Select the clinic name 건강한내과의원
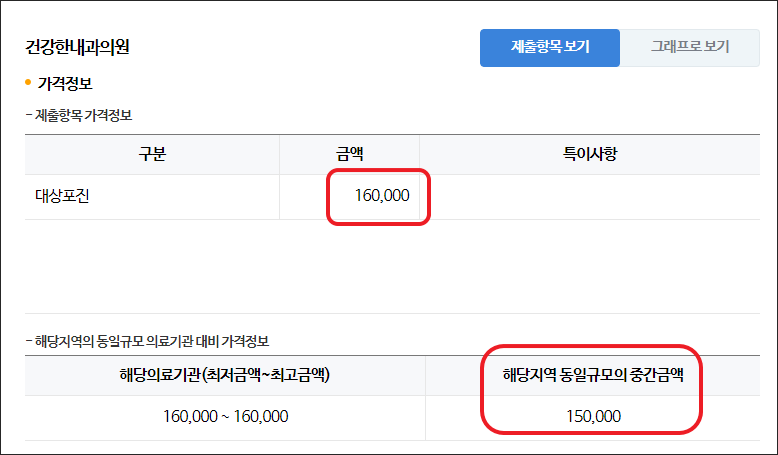This screenshot has height=455, width=778. click(77, 47)
